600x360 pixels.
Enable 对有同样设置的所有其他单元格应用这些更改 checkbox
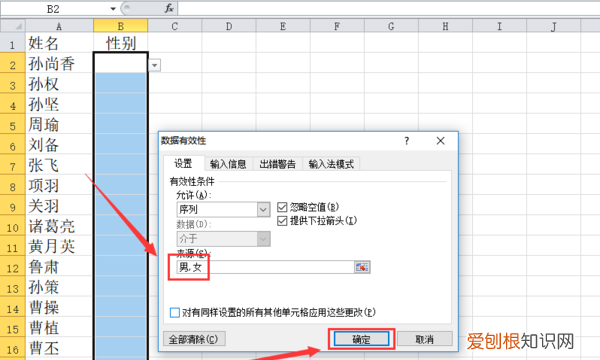pos(174,313)
